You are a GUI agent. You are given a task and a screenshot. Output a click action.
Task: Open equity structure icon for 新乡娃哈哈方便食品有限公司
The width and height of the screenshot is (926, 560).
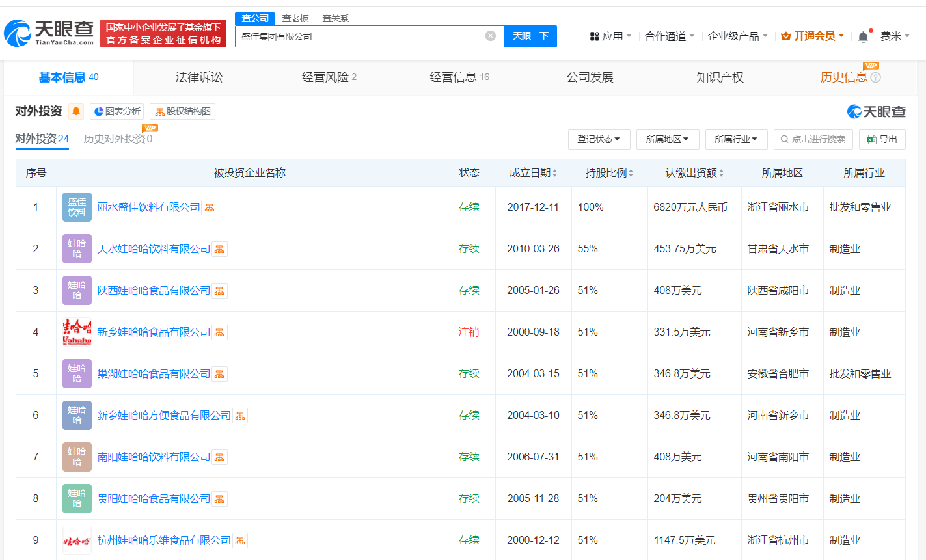(x=240, y=416)
